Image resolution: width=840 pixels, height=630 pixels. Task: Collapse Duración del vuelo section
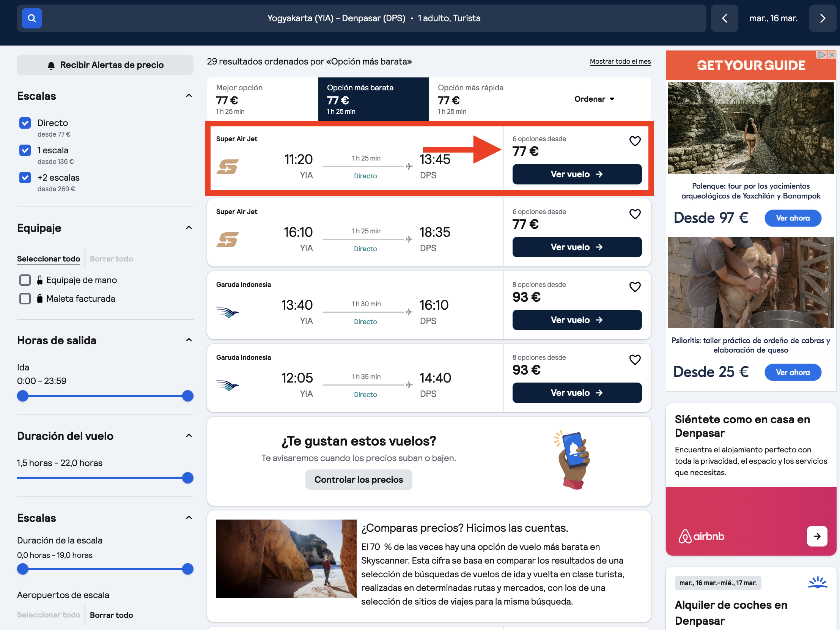(x=189, y=436)
